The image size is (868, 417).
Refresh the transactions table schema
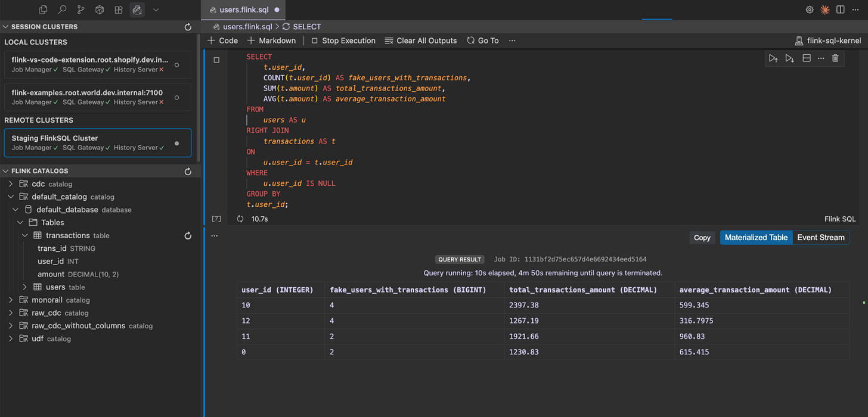[188, 236]
